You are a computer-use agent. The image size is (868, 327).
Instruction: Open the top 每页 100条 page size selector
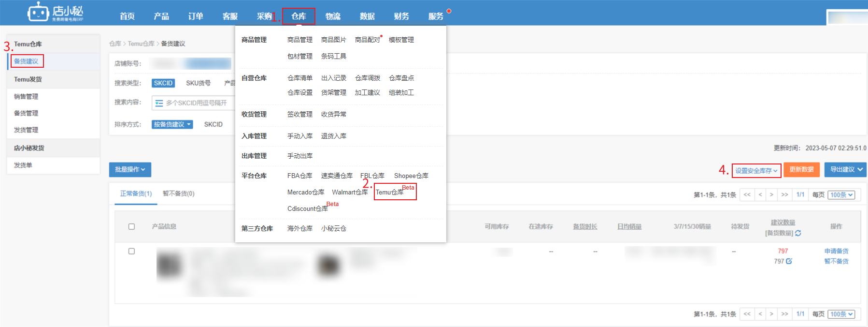pos(841,195)
